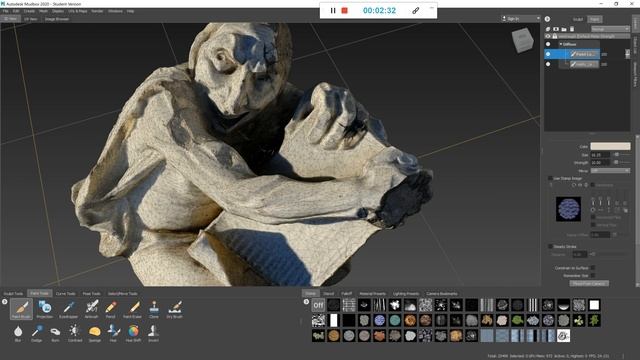Switch to Select/Move Tools tab
This screenshot has height=360, width=640.
122,293
